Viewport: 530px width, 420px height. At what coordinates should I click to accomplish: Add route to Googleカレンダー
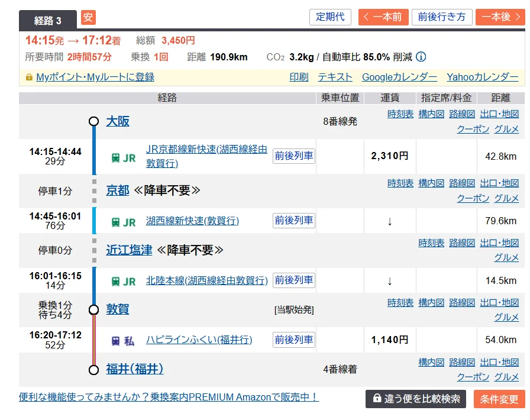399,77
